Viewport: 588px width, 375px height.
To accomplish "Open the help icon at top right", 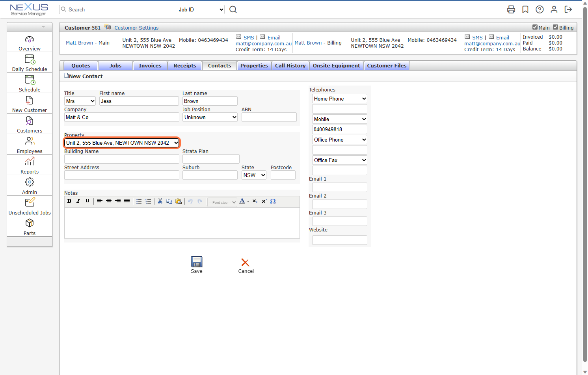I will (540, 9).
